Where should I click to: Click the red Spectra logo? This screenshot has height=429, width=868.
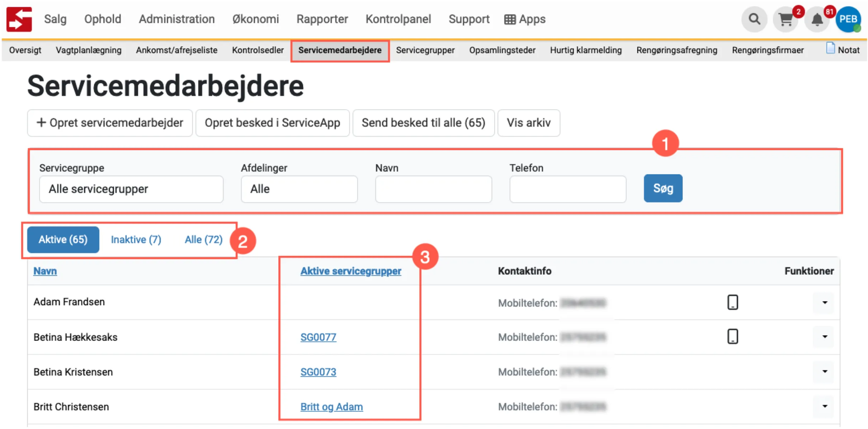[19, 19]
